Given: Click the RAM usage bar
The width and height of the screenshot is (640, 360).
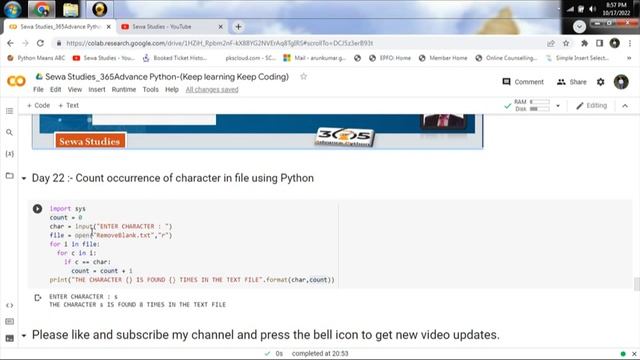Looking at the screenshot, I should coord(540,102).
